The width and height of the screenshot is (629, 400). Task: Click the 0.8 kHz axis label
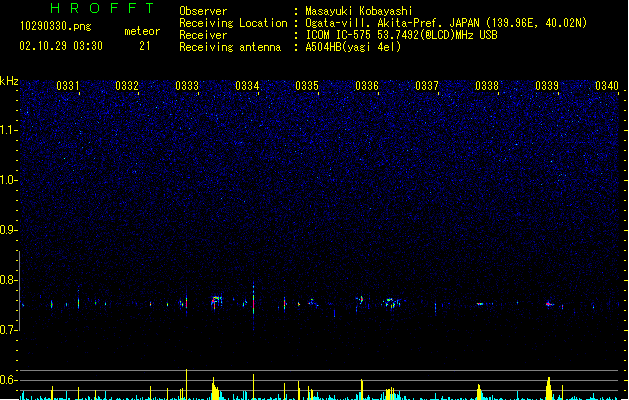click(x=9, y=280)
